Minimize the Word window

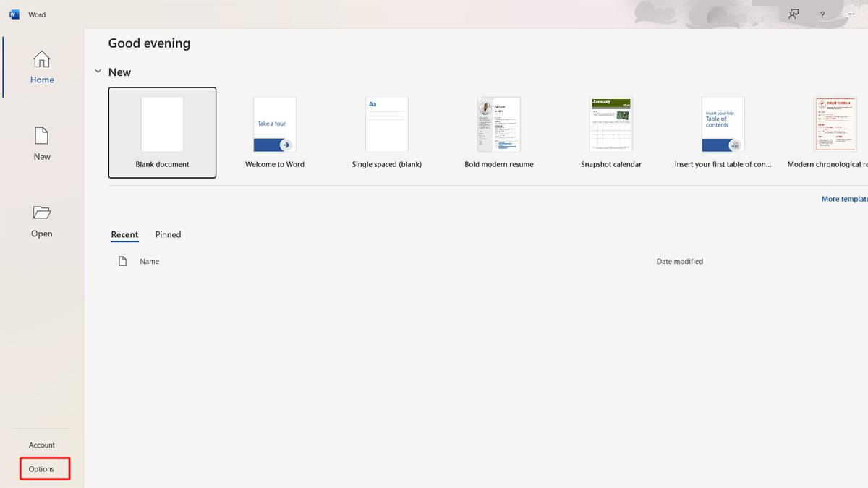[x=851, y=14]
